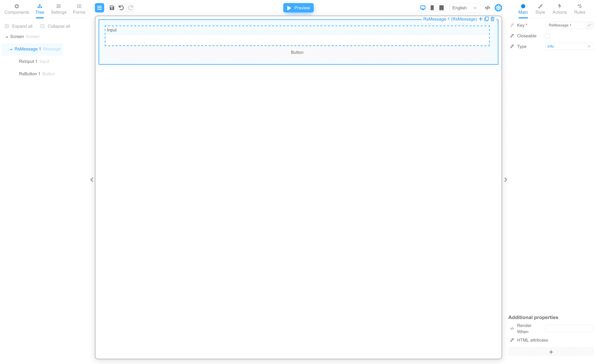Duplicate RsMessage 1 using copy icon
597x364 pixels.
(x=486, y=19)
